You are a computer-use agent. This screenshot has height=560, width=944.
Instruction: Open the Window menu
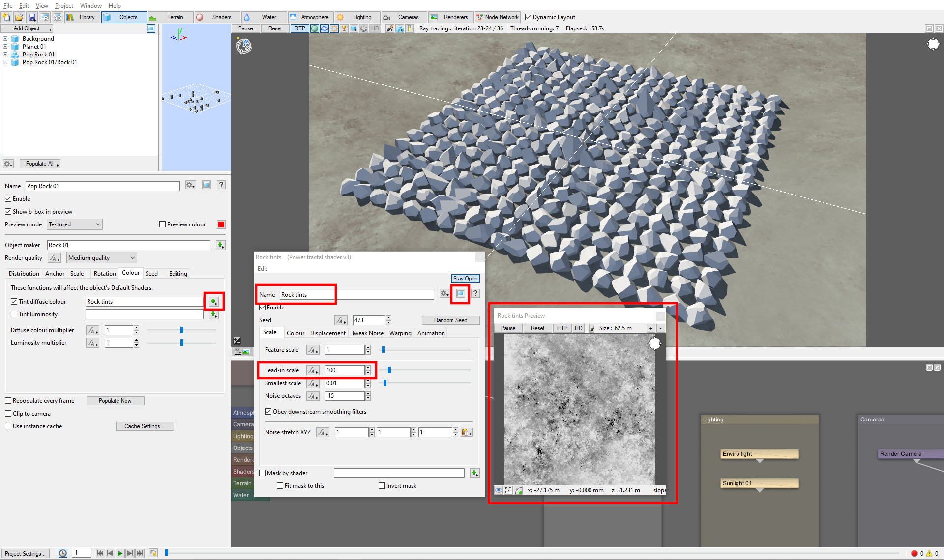tap(91, 6)
